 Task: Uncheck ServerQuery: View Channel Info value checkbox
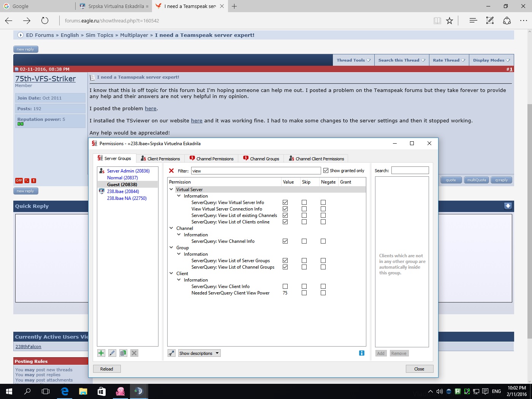tap(285, 241)
